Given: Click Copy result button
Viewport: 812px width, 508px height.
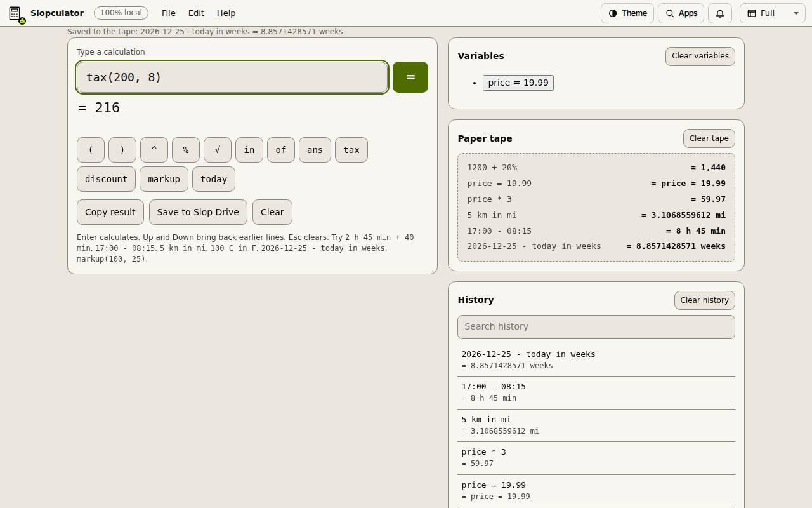Looking at the screenshot, I should tap(110, 212).
